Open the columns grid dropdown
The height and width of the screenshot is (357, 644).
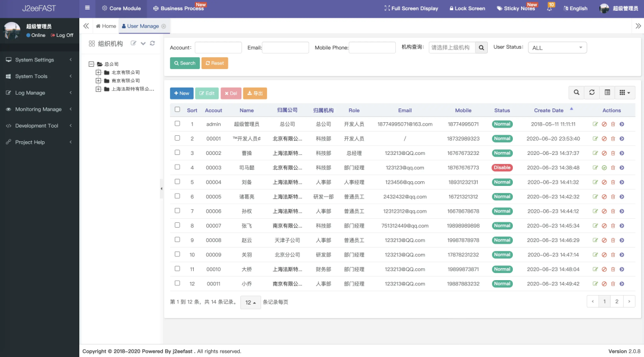[x=624, y=92]
